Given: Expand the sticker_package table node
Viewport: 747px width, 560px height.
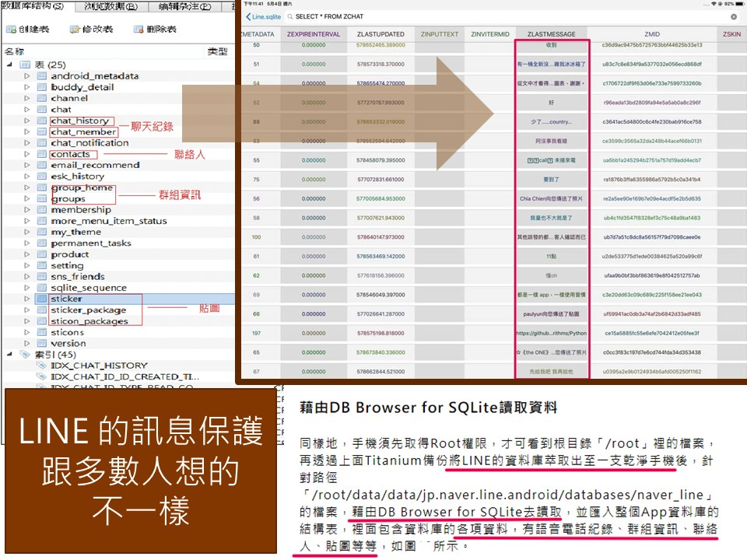Looking at the screenshot, I should tap(26, 310).
